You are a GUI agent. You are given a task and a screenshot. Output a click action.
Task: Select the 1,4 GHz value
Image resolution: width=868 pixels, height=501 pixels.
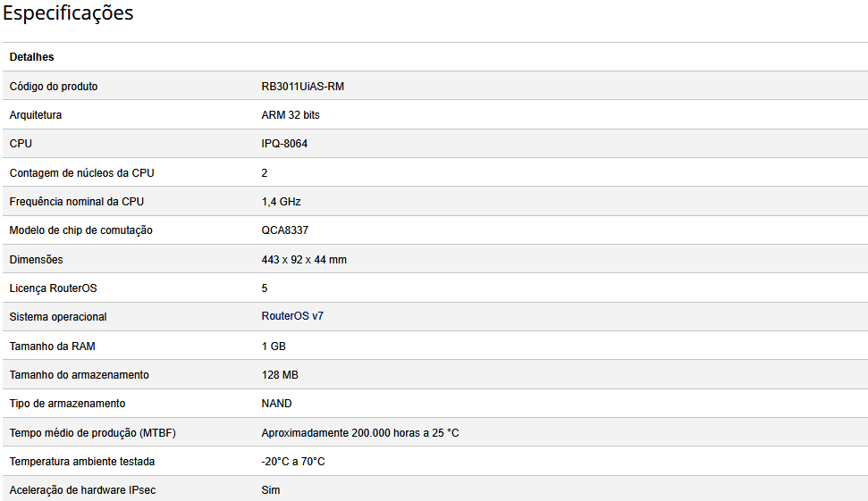tap(282, 202)
